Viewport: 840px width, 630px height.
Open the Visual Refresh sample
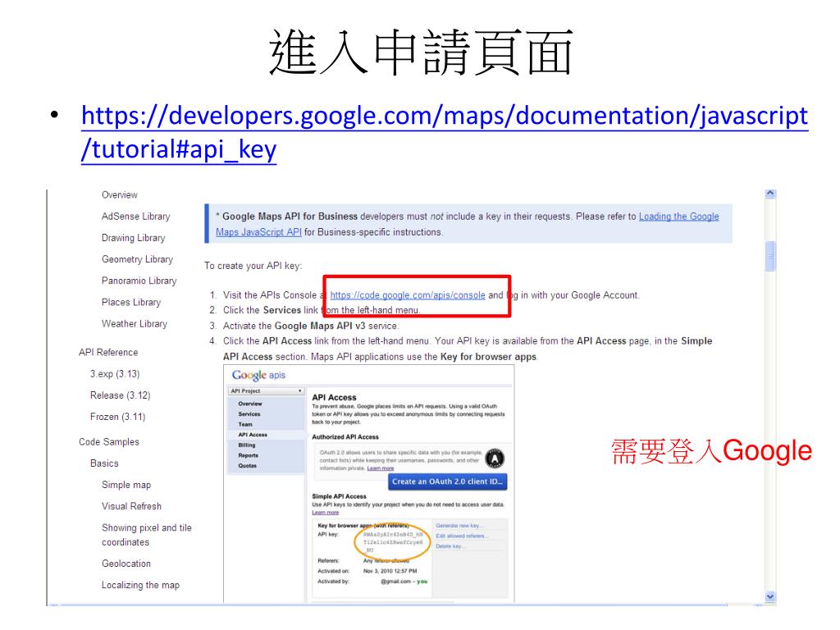click(131, 505)
